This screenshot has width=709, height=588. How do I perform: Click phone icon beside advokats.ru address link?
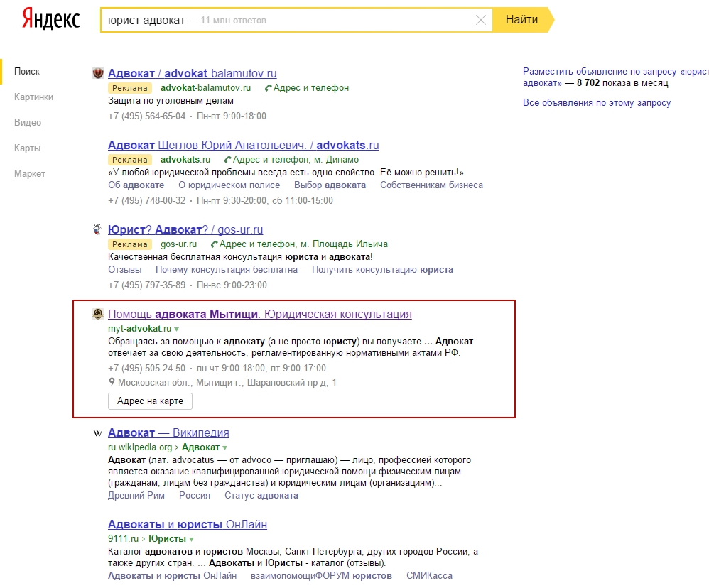[x=228, y=160]
